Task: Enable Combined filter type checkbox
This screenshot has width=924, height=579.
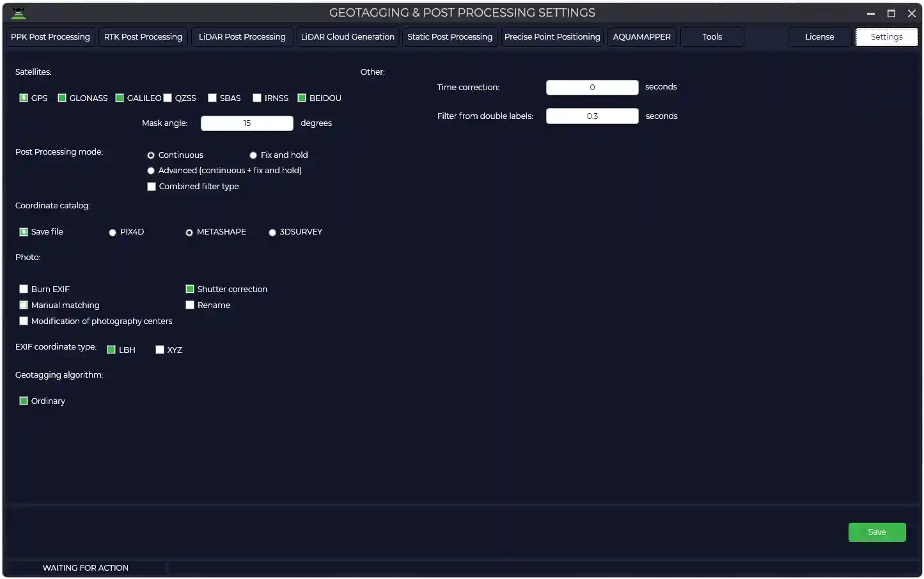Action: 152,187
